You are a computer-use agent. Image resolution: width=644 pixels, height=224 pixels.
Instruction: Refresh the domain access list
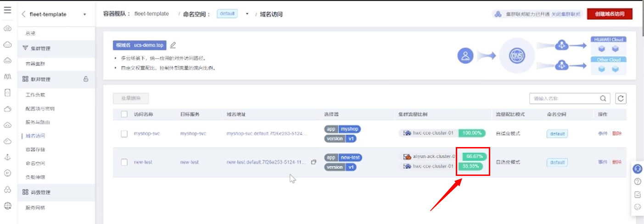(x=621, y=98)
